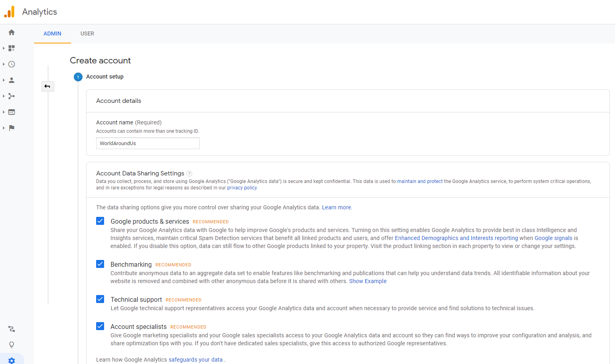This screenshot has height=364, width=615.
Task: Open the Home sidebar icon
Action: point(12,32)
